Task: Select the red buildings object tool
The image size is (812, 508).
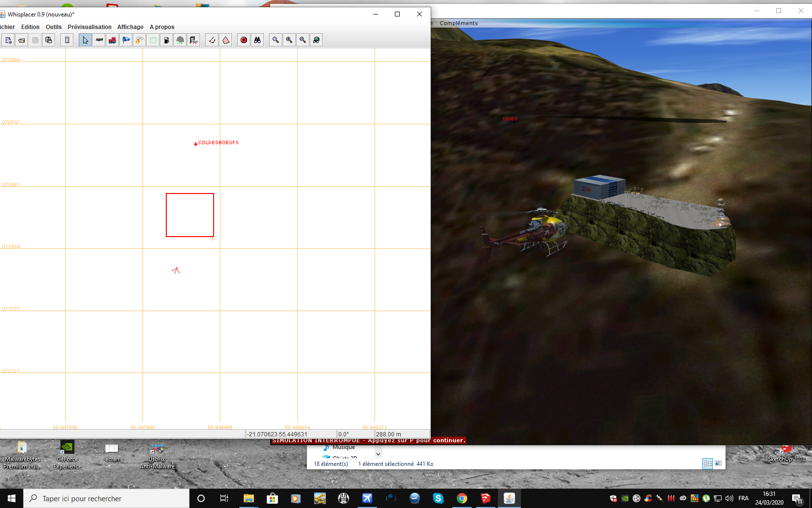Action: tap(113, 40)
